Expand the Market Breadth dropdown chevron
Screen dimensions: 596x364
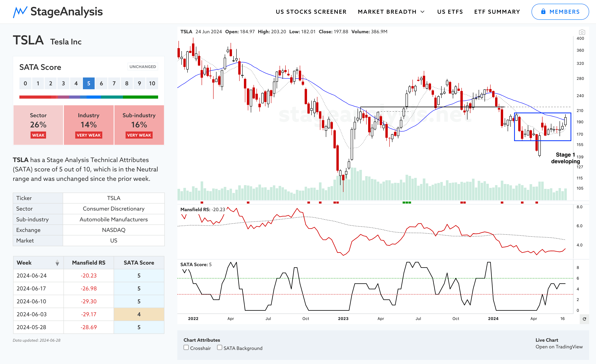[422, 12]
